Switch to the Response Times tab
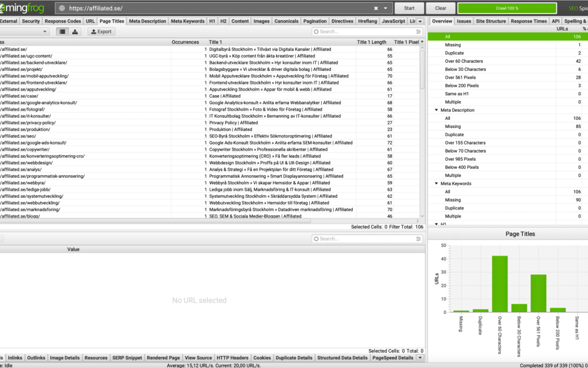The width and height of the screenshot is (588, 368). pos(529,21)
